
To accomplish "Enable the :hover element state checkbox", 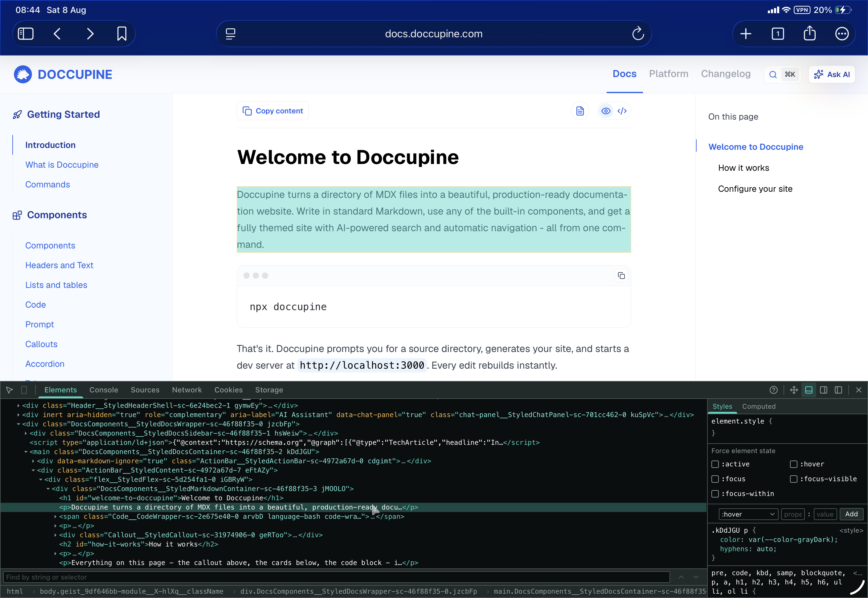I will point(793,464).
